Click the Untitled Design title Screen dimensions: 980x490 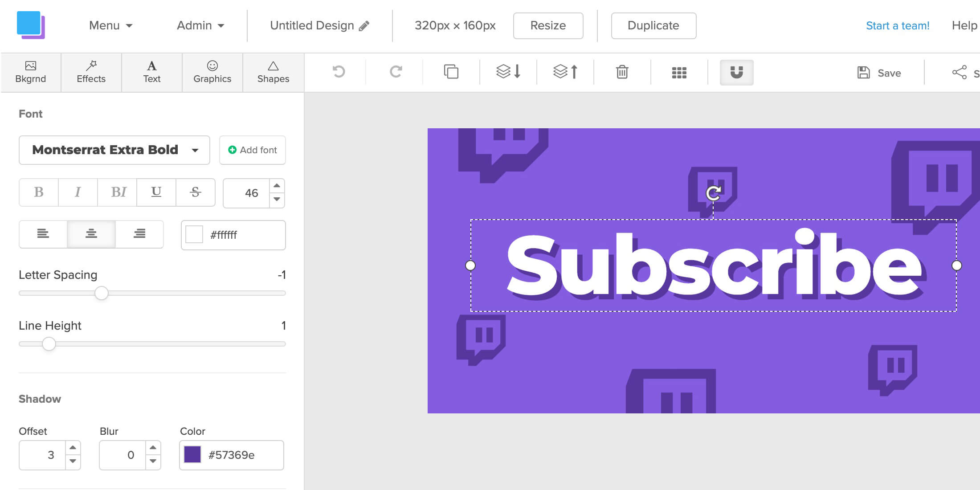[312, 25]
